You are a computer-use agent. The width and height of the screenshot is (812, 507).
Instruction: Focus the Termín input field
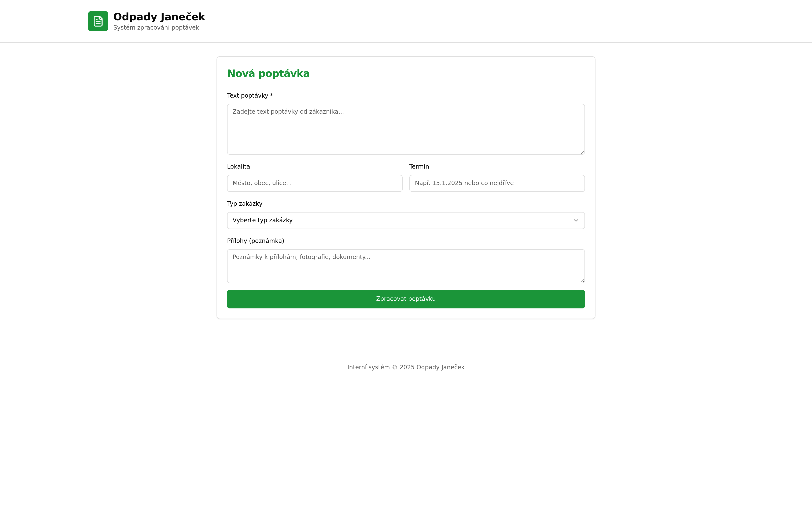point(497,183)
